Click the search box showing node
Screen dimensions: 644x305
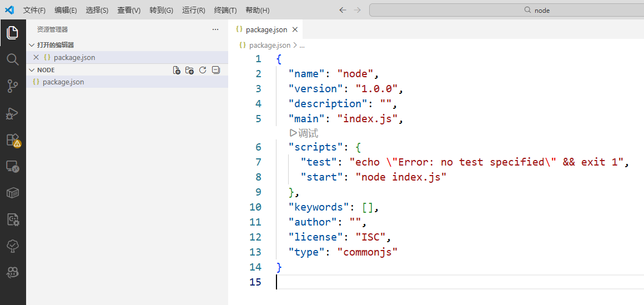click(505, 10)
